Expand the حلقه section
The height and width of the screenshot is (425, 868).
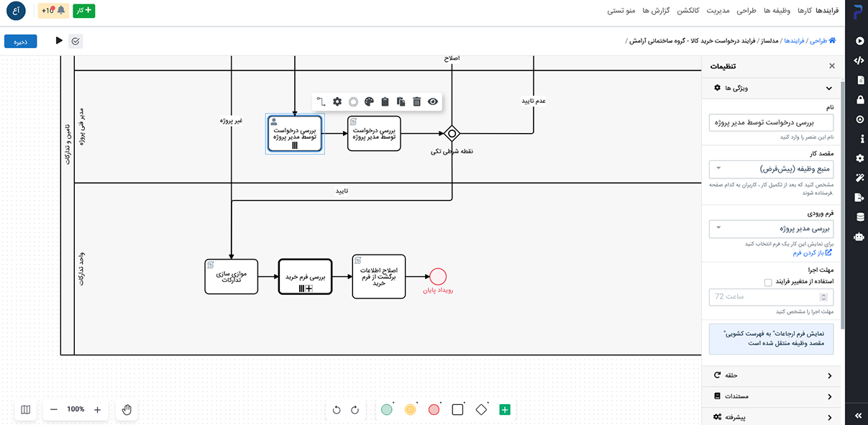[x=771, y=375]
